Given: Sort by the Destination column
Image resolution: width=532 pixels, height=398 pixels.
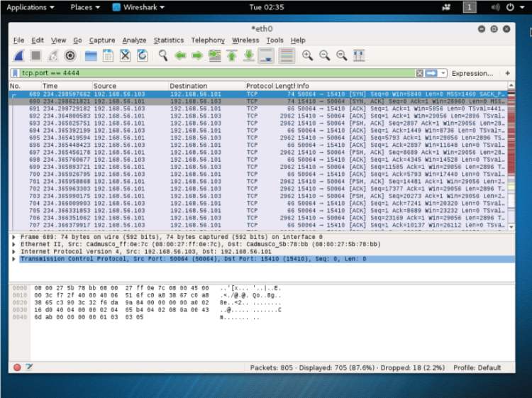Looking at the screenshot, I should [206, 86].
